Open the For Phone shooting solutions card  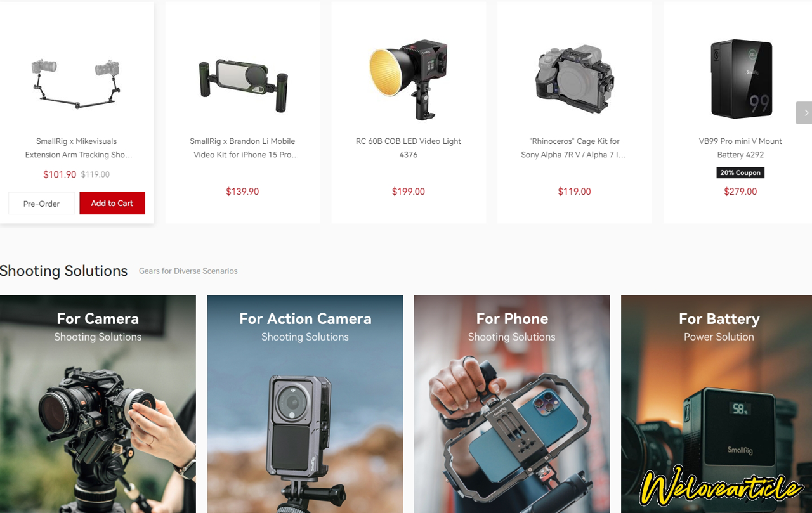click(x=512, y=404)
